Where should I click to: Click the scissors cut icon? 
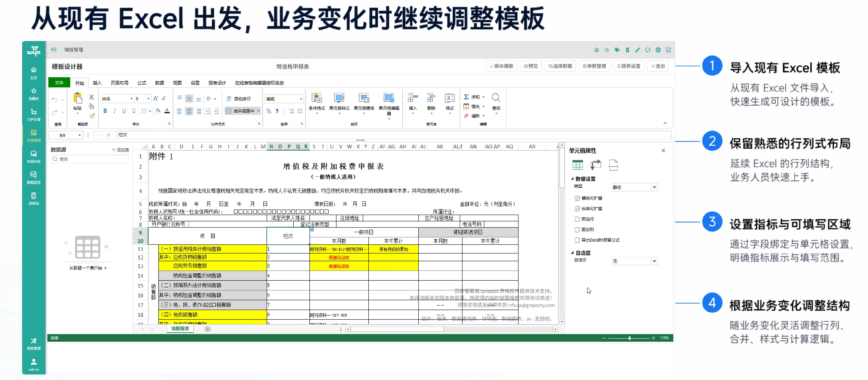91,97
